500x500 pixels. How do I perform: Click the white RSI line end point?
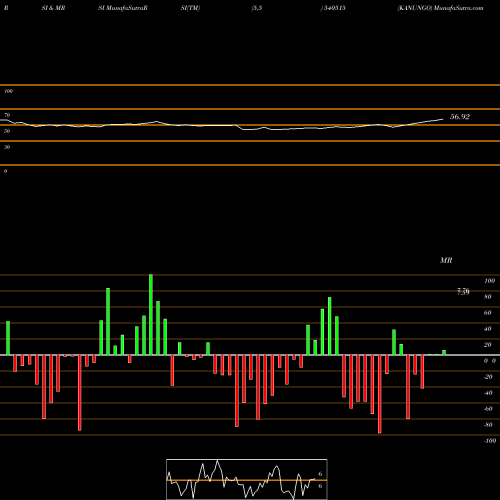pyautogui.click(x=443, y=119)
